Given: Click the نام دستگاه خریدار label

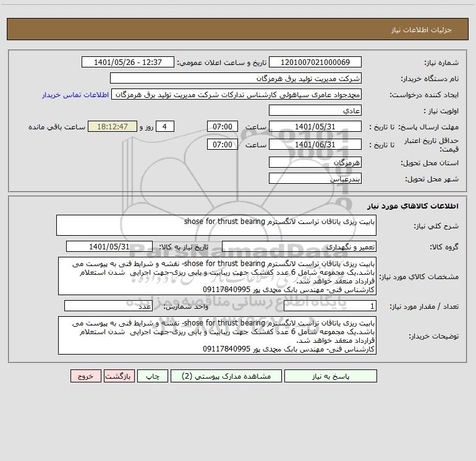Looking at the screenshot, I should (430, 79).
